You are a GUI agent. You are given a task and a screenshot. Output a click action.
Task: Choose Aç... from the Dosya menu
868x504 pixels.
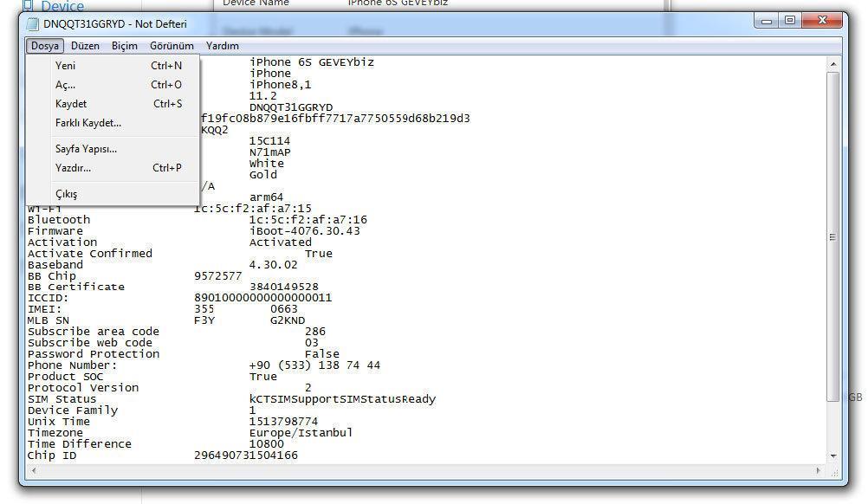coord(113,85)
